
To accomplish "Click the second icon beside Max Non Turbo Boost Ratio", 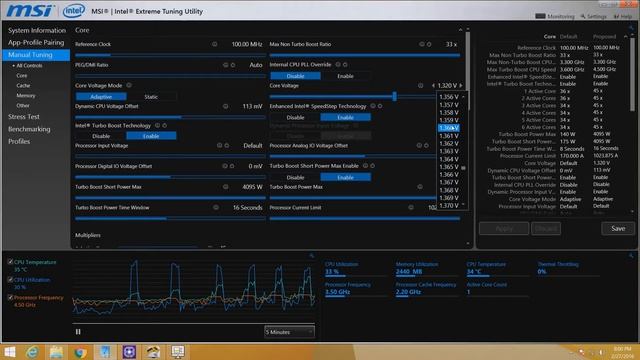I will [429, 44].
